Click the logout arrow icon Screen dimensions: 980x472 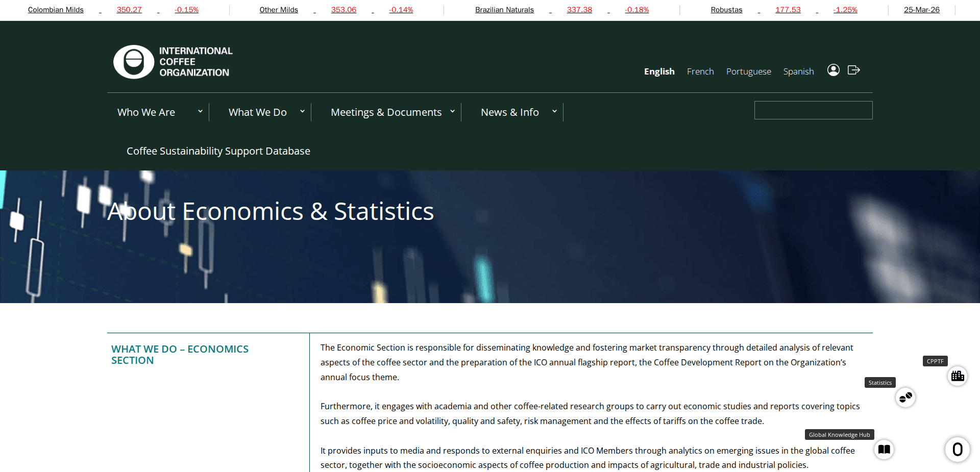tap(853, 70)
